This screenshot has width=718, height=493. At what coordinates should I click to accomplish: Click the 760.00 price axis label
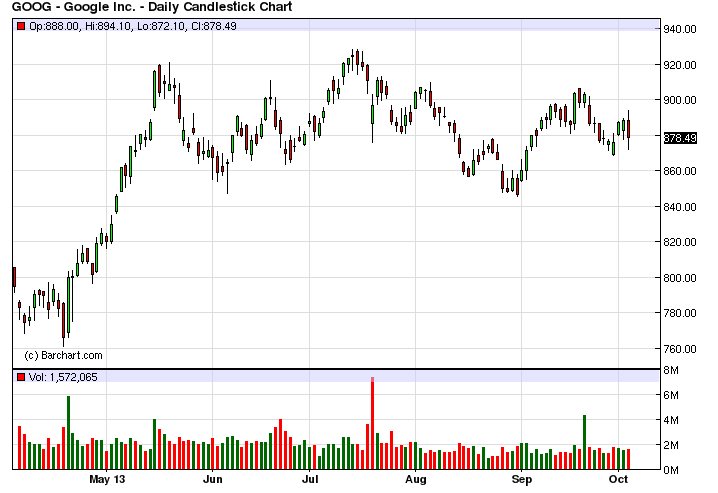click(x=680, y=349)
